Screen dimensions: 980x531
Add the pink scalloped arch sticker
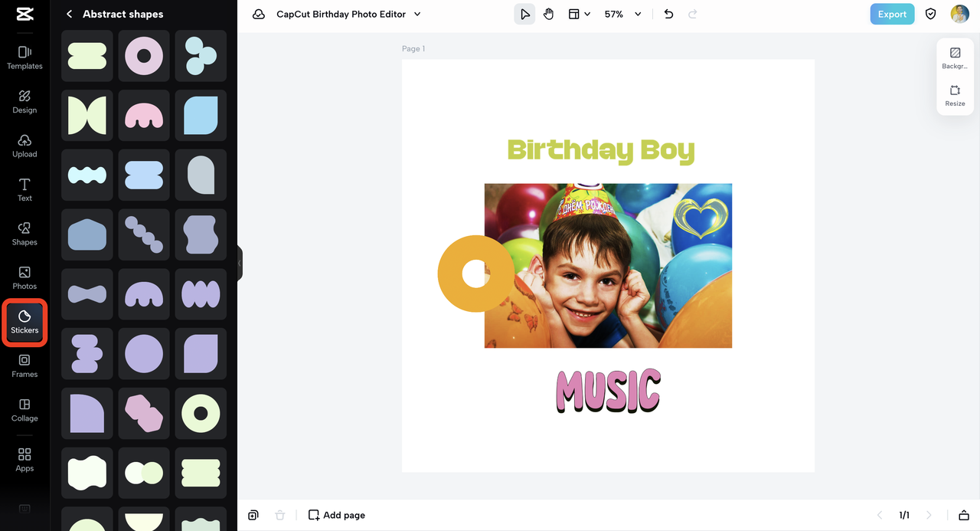[144, 116]
